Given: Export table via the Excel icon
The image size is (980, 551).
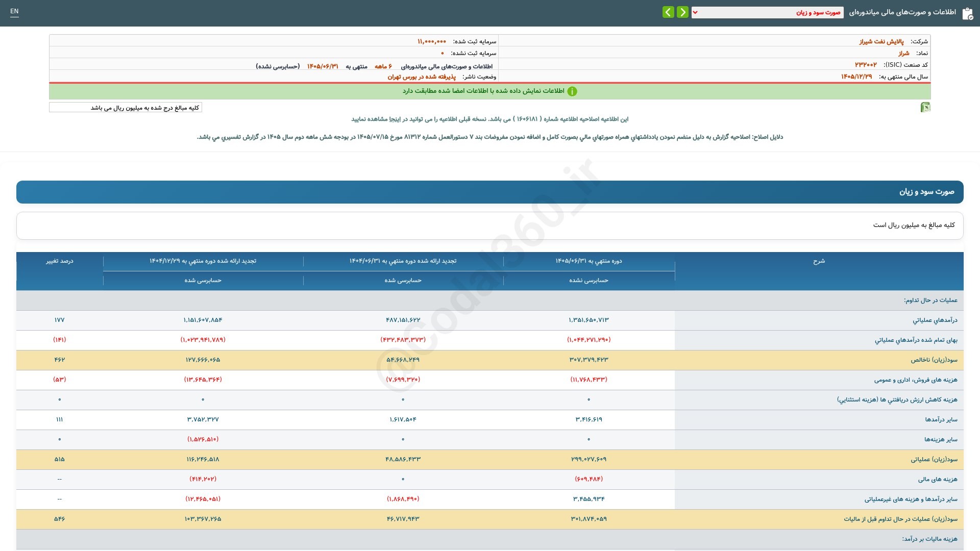Looking at the screenshot, I should [925, 107].
